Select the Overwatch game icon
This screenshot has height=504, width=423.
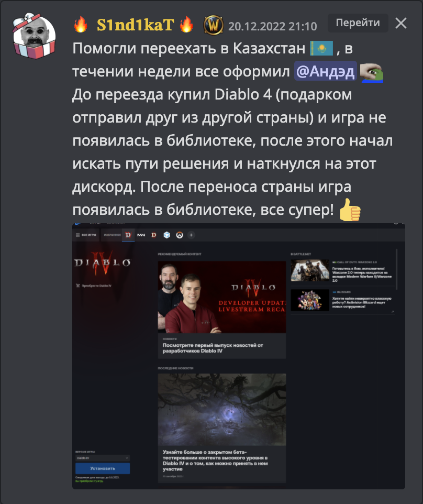coord(180,235)
